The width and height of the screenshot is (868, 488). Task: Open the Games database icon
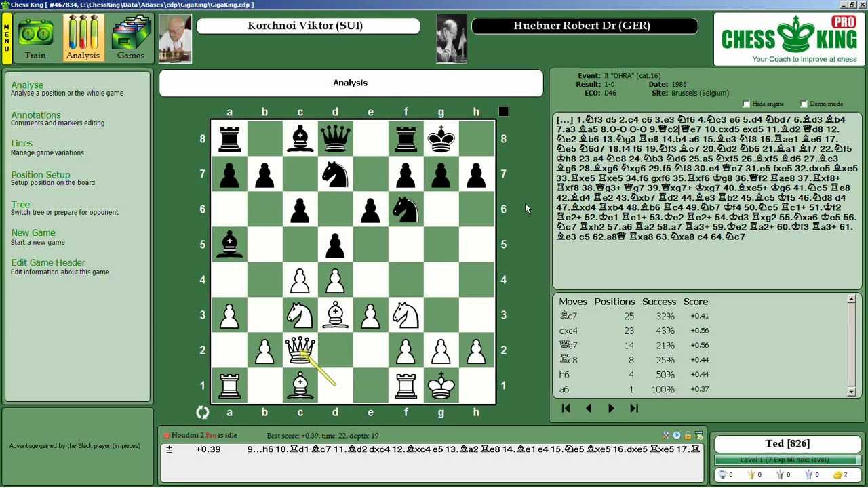click(x=130, y=39)
